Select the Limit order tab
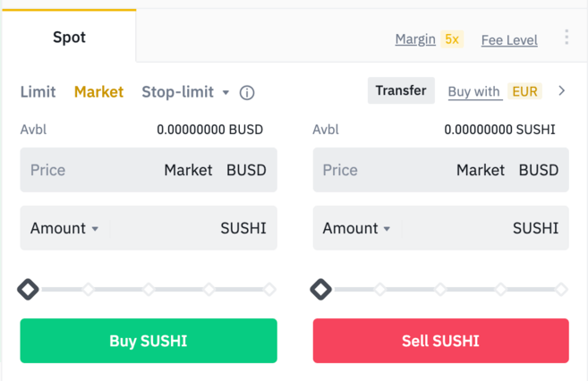Screen dimensions: 588x381 38,91
